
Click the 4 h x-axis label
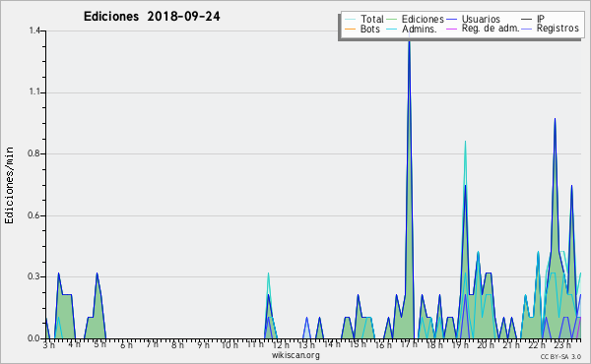point(74,344)
